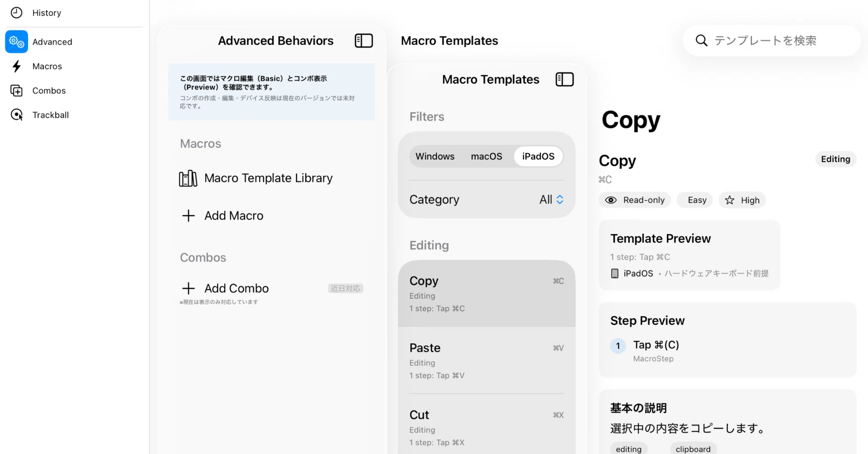
Task: Click the Combos plus-square icon
Action: point(16,91)
